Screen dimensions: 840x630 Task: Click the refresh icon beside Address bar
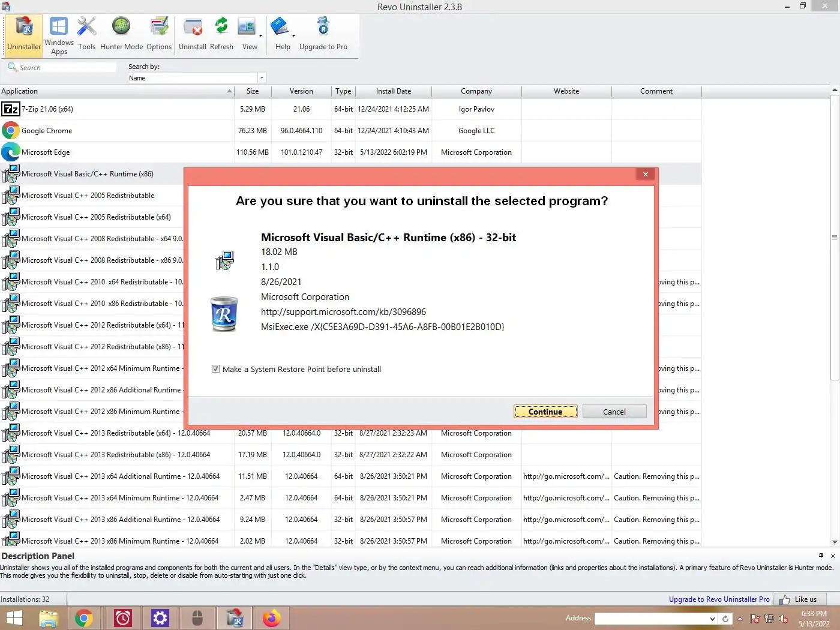coord(725,619)
